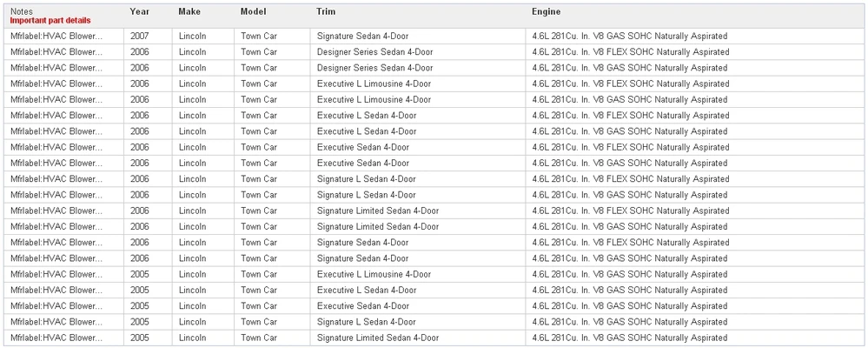Click the Year column header
Screen dimensions: 868x348
140,11
